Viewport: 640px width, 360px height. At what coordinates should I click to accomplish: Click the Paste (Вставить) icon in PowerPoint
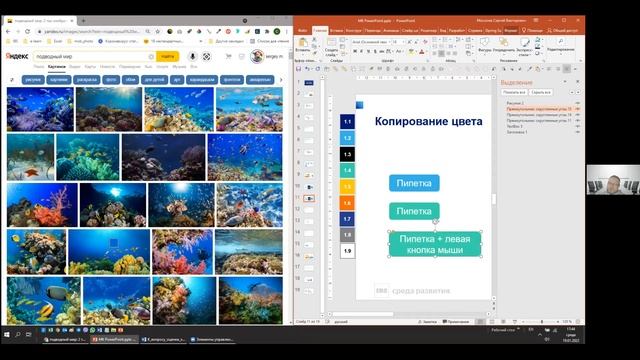[303, 43]
